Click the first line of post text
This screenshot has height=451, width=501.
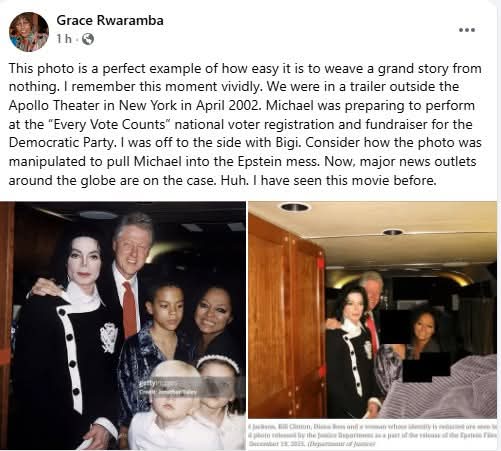(245, 68)
